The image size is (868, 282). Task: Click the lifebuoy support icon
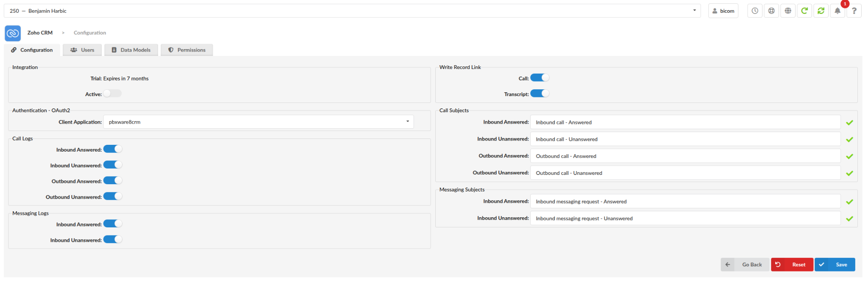pyautogui.click(x=771, y=11)
